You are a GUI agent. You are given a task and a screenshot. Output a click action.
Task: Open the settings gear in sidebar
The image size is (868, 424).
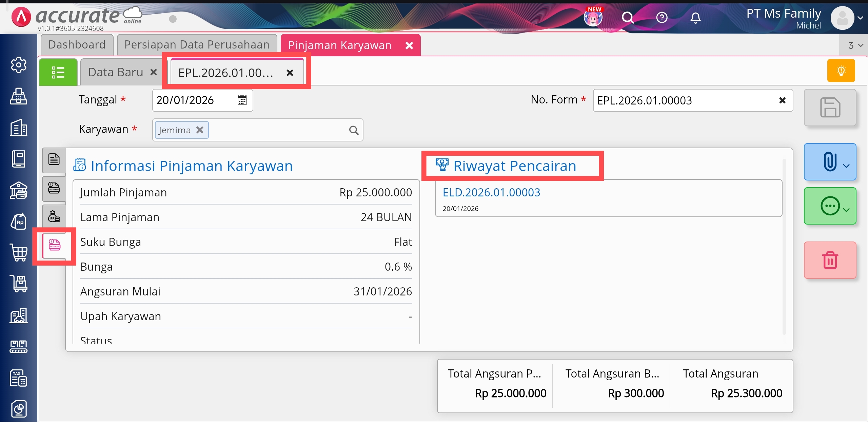18,65
